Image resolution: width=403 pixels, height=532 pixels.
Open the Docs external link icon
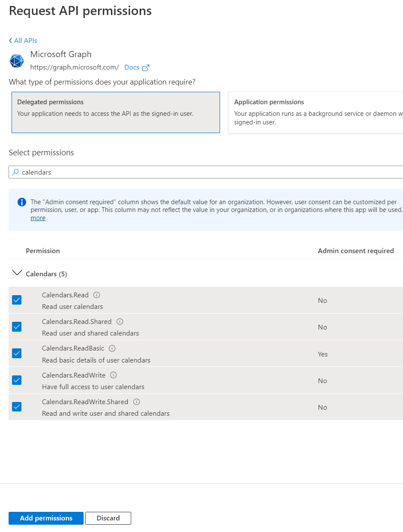tap(146, 67)
